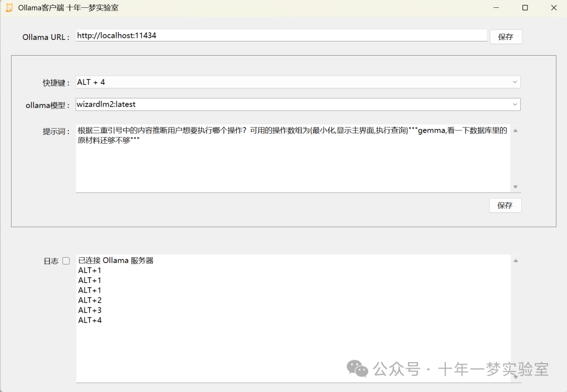Click the 'ollama模型 :' label
The width and height of the screenshot is (567, 392).
[47, 105]
